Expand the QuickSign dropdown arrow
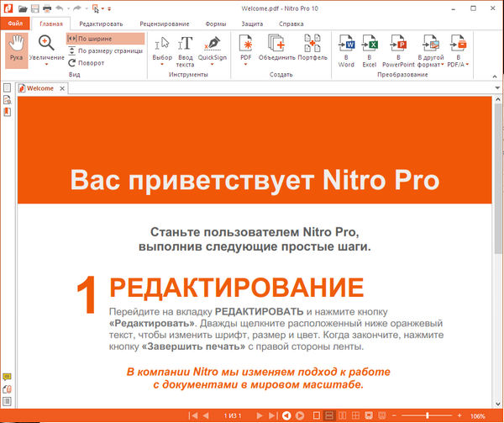 tap(213, 65)
